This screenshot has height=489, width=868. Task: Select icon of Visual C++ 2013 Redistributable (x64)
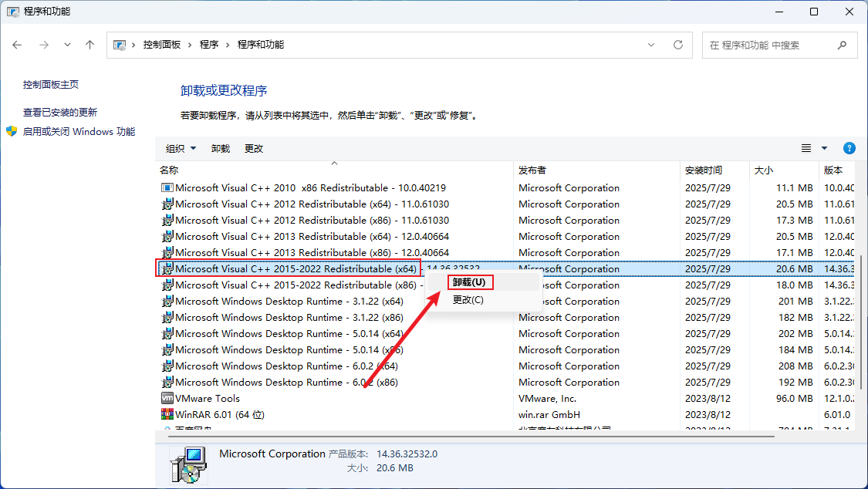(x=167, y=236)
